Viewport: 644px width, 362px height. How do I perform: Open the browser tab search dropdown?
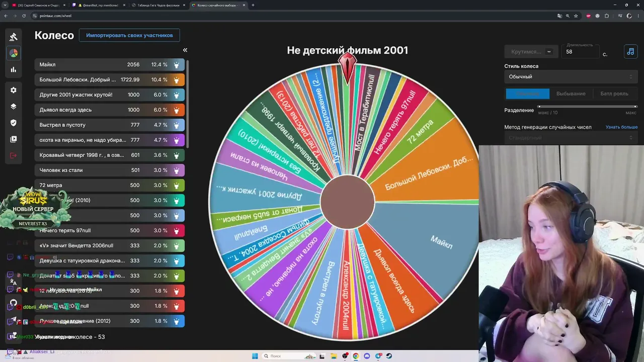(x=6, y=5)
